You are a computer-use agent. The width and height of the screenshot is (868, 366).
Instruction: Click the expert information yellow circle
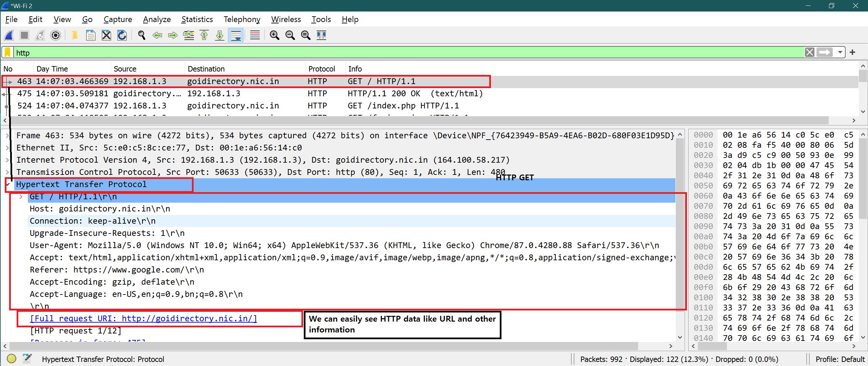click(12, 359)
